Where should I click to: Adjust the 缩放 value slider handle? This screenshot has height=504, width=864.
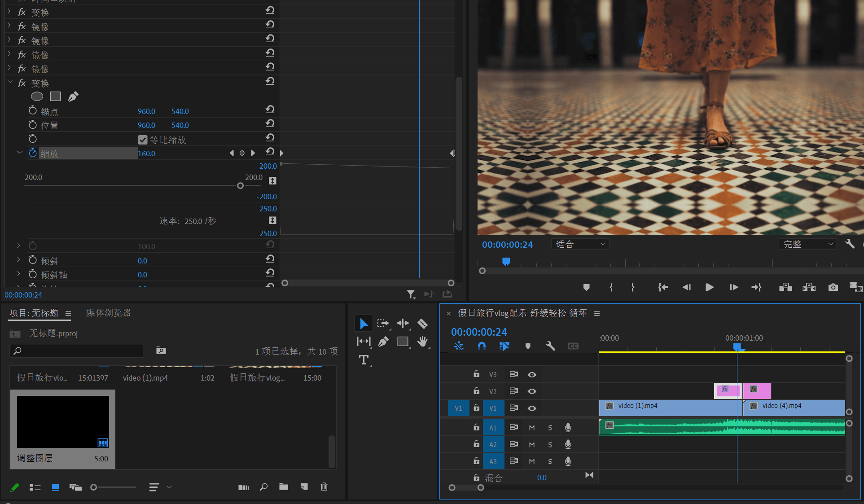[x=240, y=186]
